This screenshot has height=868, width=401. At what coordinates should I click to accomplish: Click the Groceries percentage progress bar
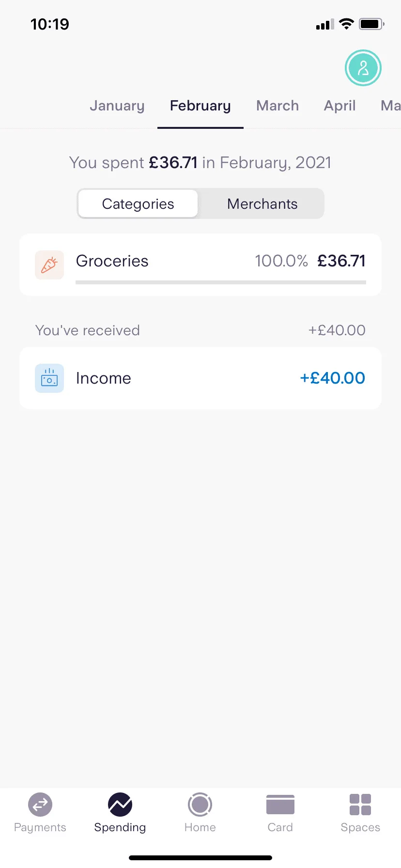221,282
